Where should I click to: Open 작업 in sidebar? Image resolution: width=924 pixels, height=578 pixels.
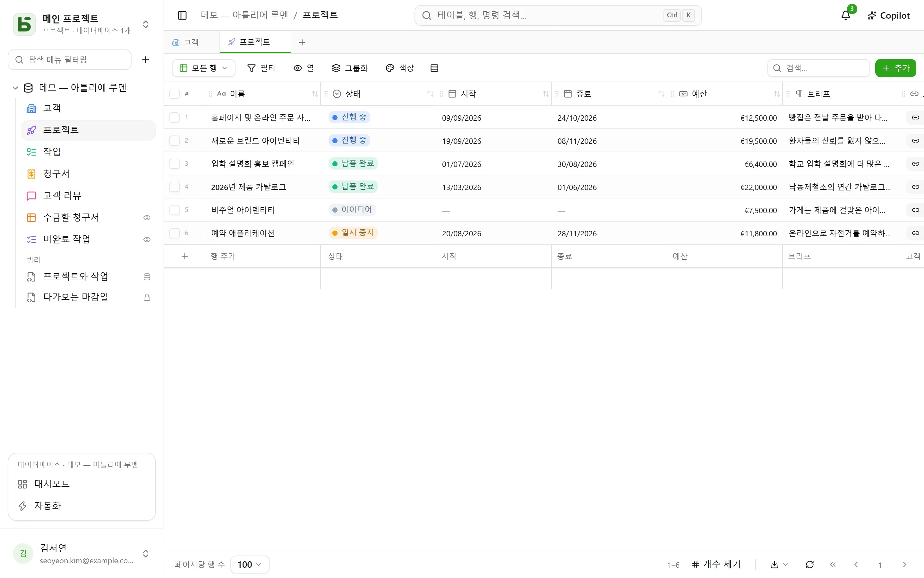[x=88, y=152]
